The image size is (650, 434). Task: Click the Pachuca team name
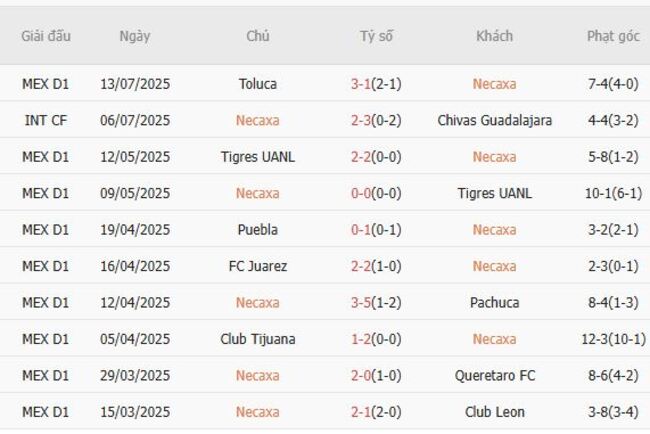[x=494, y=302]
